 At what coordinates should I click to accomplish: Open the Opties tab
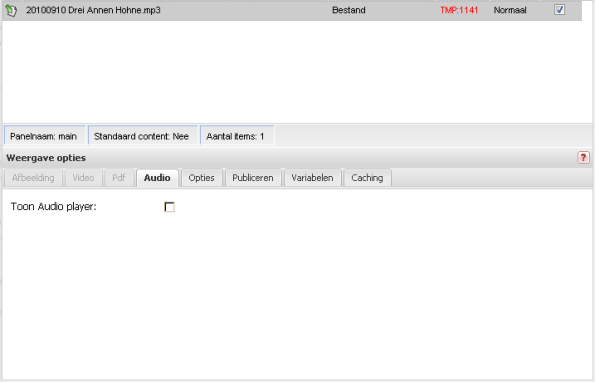pos(201,178)
